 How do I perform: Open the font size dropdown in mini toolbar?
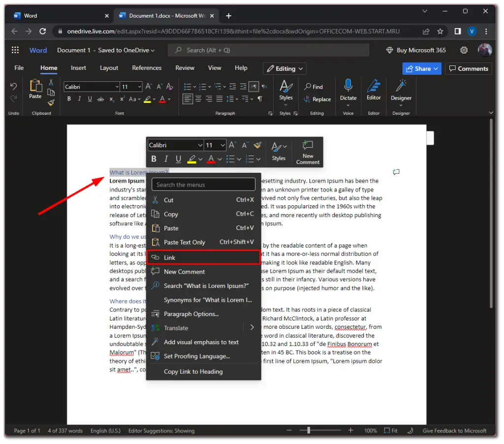click(221, 145)
